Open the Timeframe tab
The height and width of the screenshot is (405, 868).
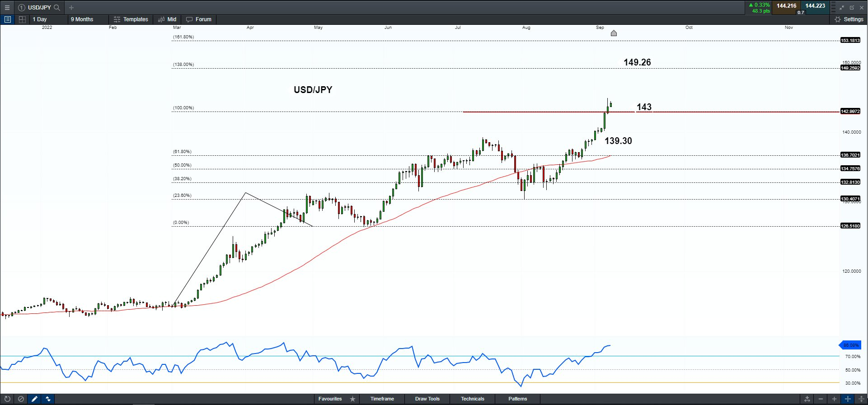(382, 399)
